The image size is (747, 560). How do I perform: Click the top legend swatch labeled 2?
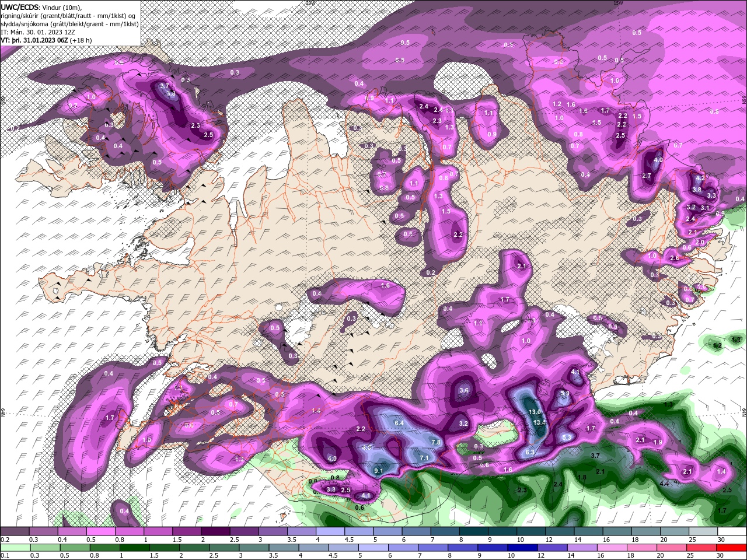click(x=215, y=531)
